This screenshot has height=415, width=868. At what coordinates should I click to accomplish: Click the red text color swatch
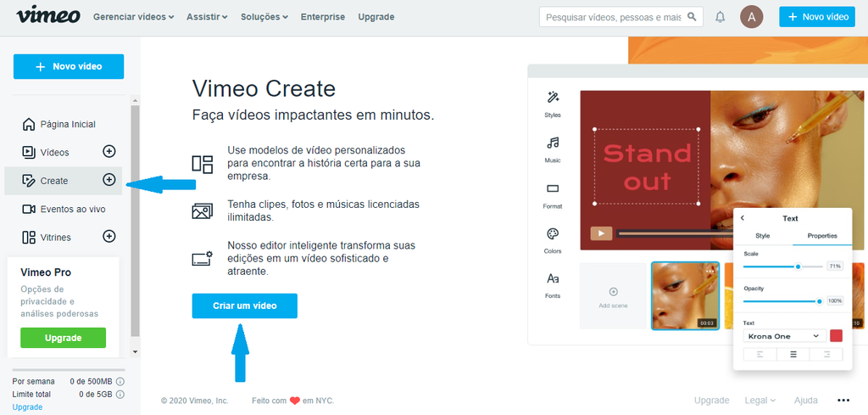836,336
